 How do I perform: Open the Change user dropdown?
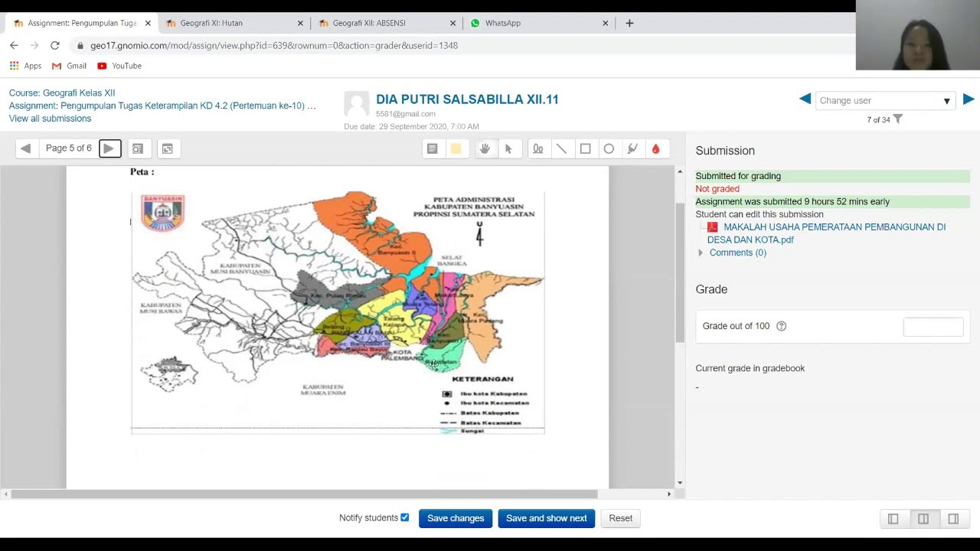pyautogui.click(x=885, y=100)
